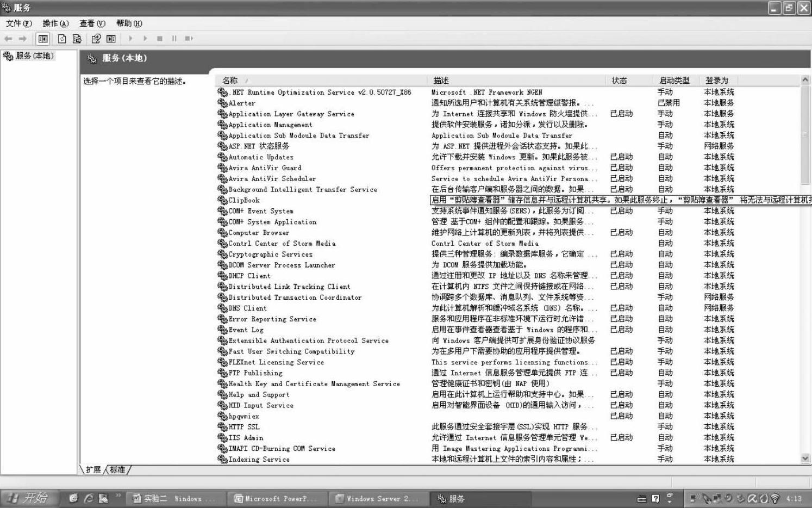This screenshot has width=812, height=508.
Task: Click the vertical scrollbar thumb of the services list
Action: pos(805,135)
